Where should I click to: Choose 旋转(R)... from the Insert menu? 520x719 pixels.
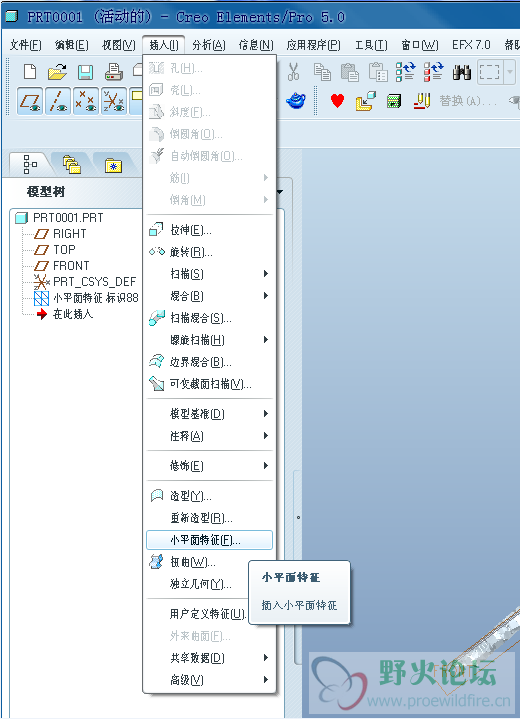pos(210,252)
